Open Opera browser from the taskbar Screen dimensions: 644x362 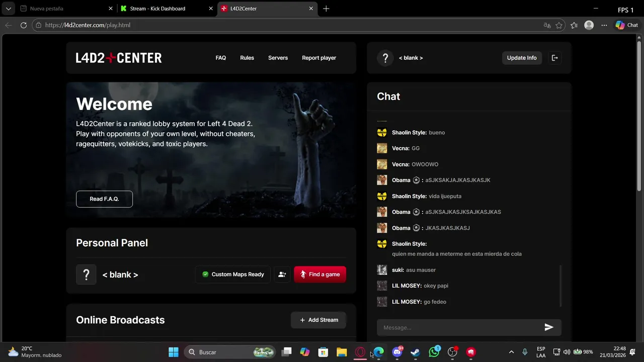pyautogui.click(x=360, y=352)
